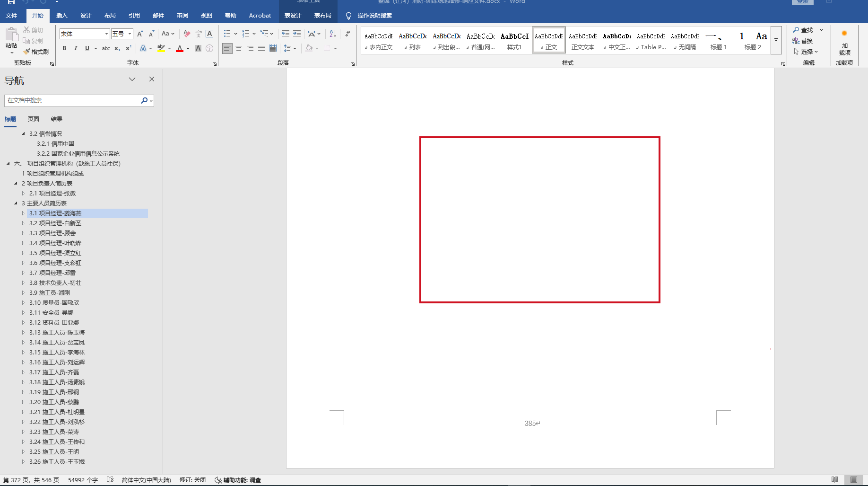Apply strikethrough (abc) formatting
Viewport: 868px width, 486px height.
(106, 48)
